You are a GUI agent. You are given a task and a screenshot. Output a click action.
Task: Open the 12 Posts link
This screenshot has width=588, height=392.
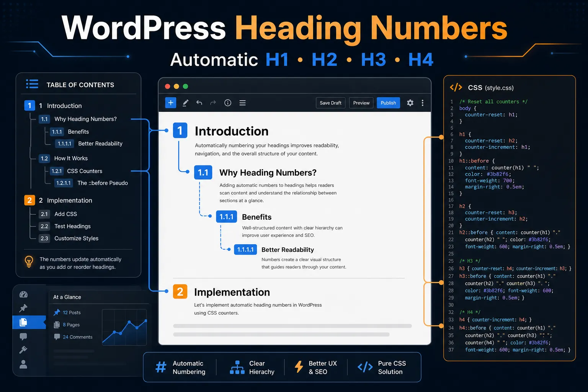tap(72, 312)
